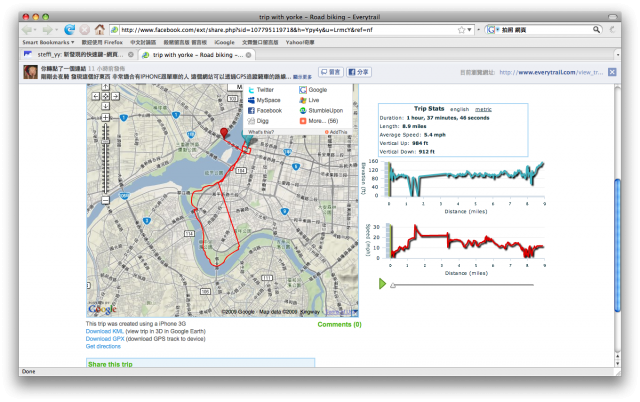Zoom out the map with minus button
Screen dimensions: 640x402
click(106, 200)
